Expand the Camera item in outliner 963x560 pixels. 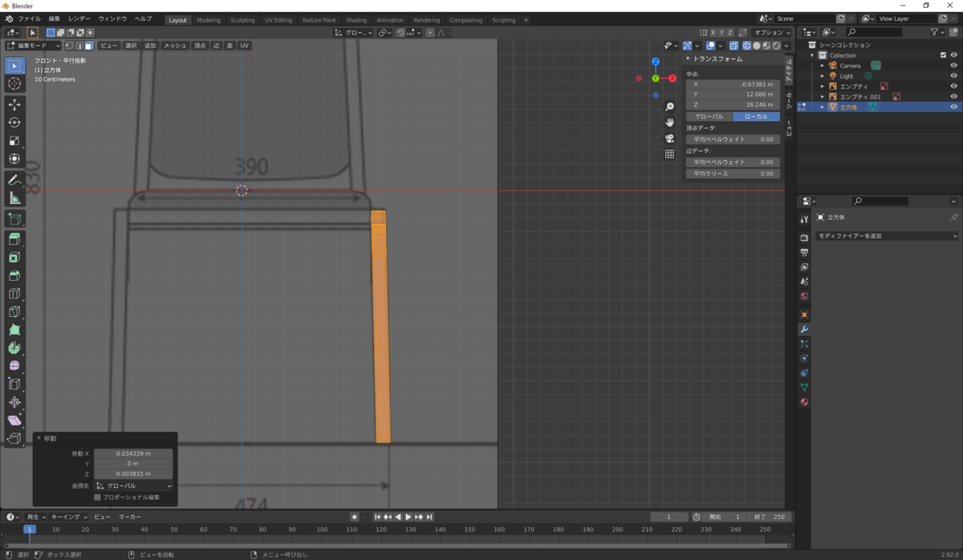(822, 66)
